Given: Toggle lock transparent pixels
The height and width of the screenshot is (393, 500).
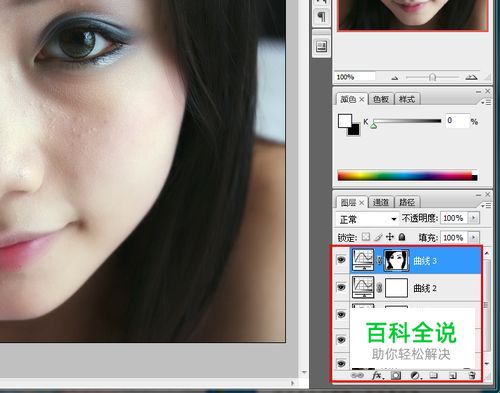Looking at the screenshot, I should coord(366,237).
